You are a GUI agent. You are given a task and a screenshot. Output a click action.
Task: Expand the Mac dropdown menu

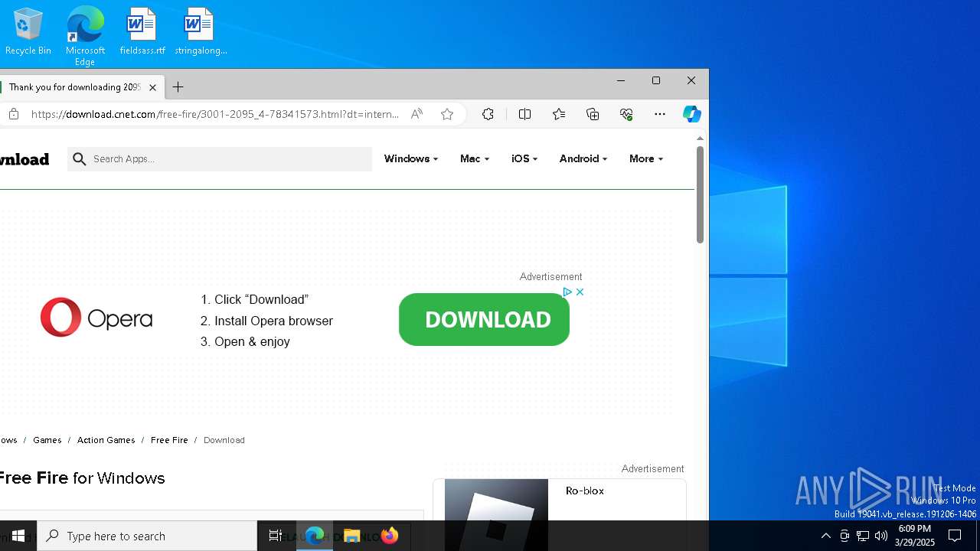point(475,159)
